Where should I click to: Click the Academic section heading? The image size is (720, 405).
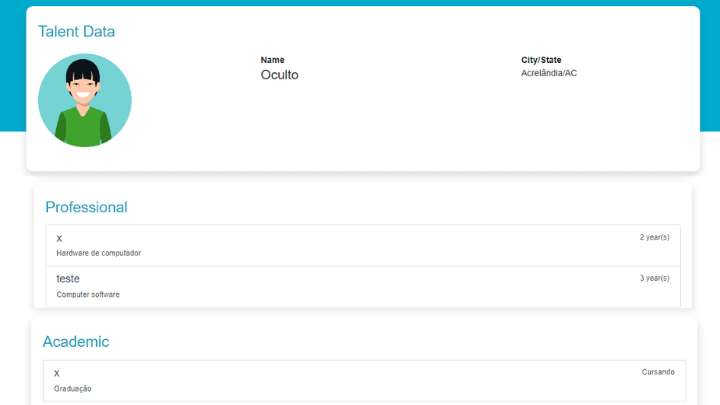[x=75, y=342]
